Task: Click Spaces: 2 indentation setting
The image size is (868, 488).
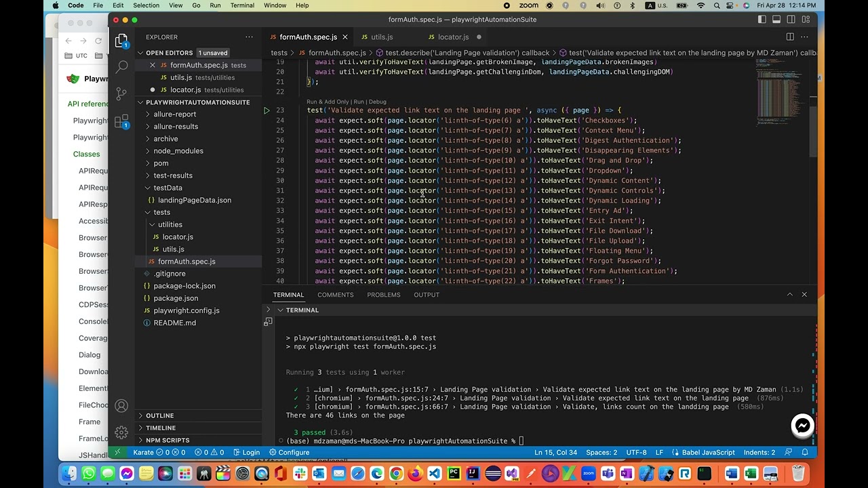Action: [x=601, y=452]
